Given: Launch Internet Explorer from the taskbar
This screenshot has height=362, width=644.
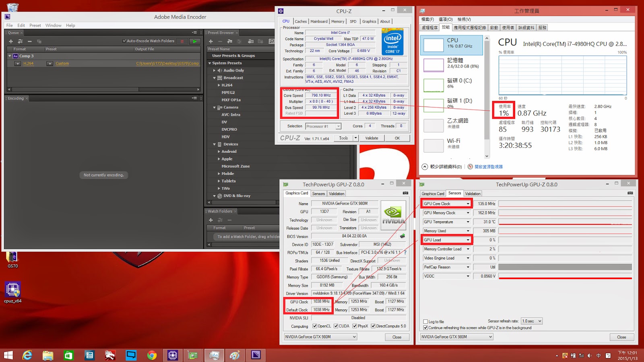Looking at the screenshot, I should click(27, 355).
